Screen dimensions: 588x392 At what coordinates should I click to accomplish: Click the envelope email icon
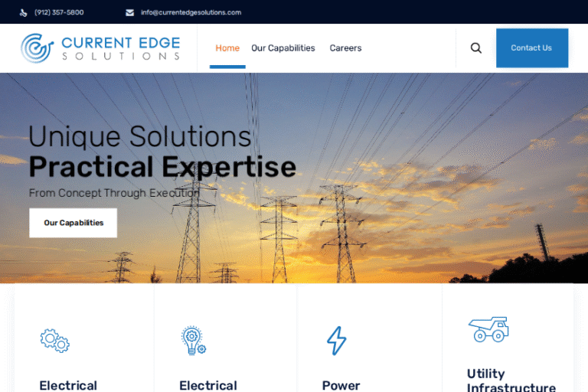[129, 13]
